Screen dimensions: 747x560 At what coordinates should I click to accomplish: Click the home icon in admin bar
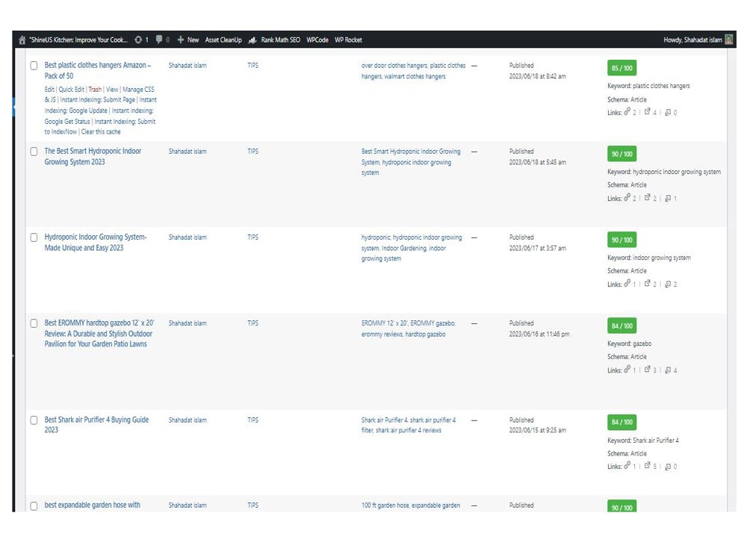click(22, 40)
